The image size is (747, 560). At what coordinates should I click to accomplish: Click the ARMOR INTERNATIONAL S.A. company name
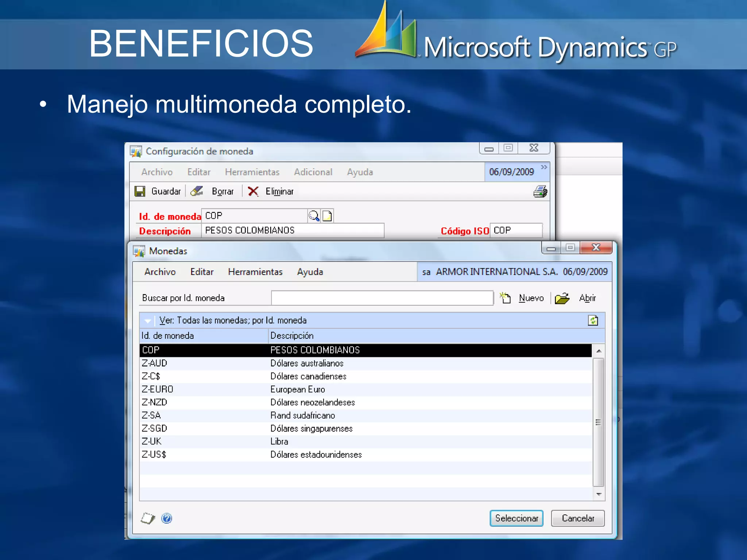tap(497, 272)
